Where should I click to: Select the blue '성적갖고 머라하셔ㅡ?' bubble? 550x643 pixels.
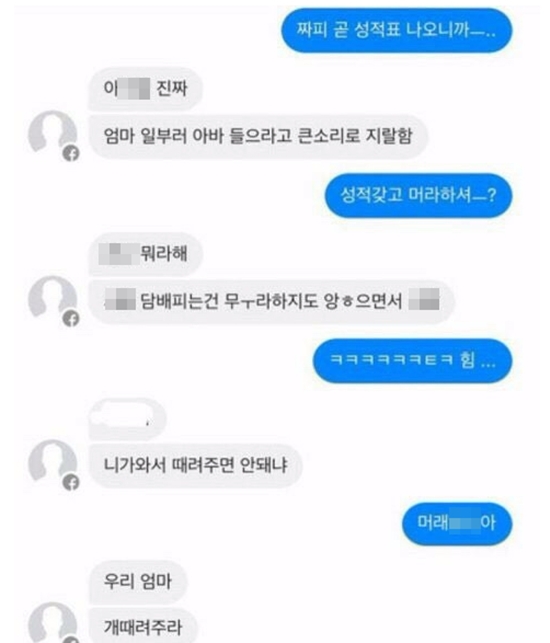(x=418, y=196)
